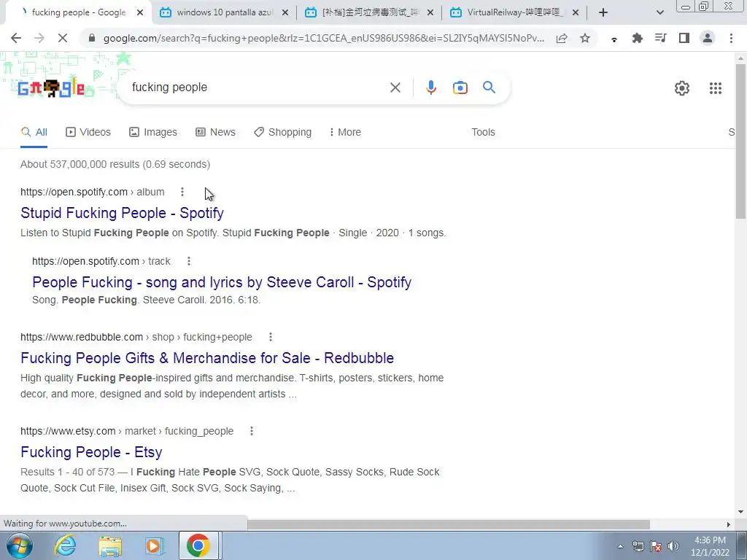Open the Stupid Fucking People - Spotify link
Screen dimensions: 747x560
(122, 213)
